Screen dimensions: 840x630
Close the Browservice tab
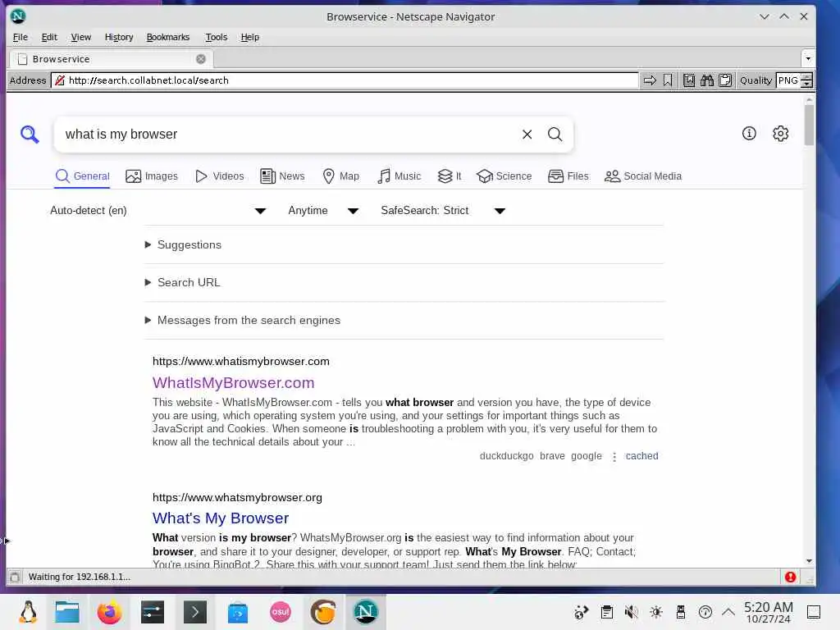click(x=201, y=59)
